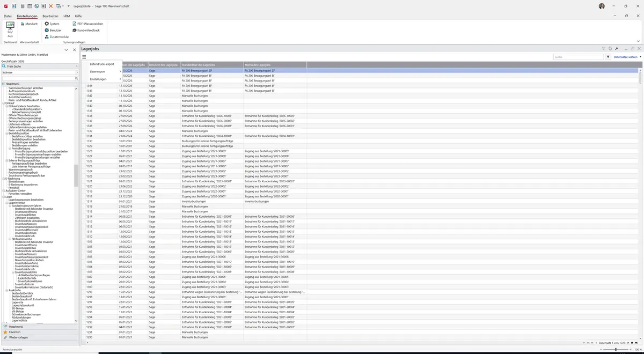Open System settings with gear icon
644x354 pixels.
pos(52,24)
